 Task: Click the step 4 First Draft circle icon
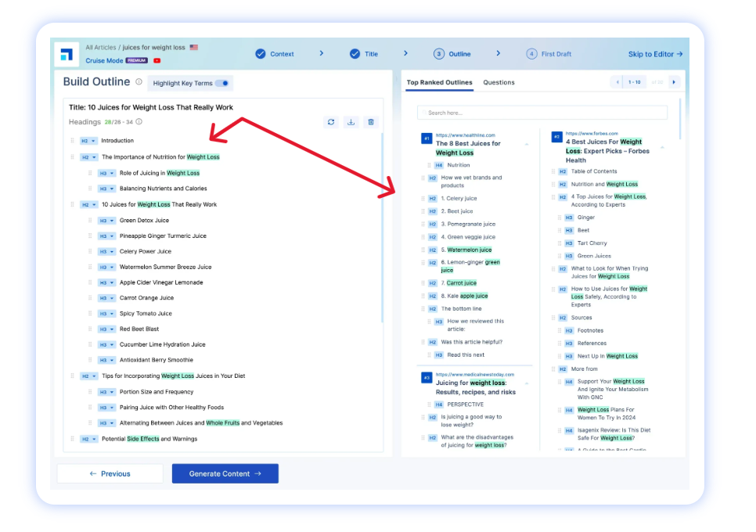[x=531, y=54]
